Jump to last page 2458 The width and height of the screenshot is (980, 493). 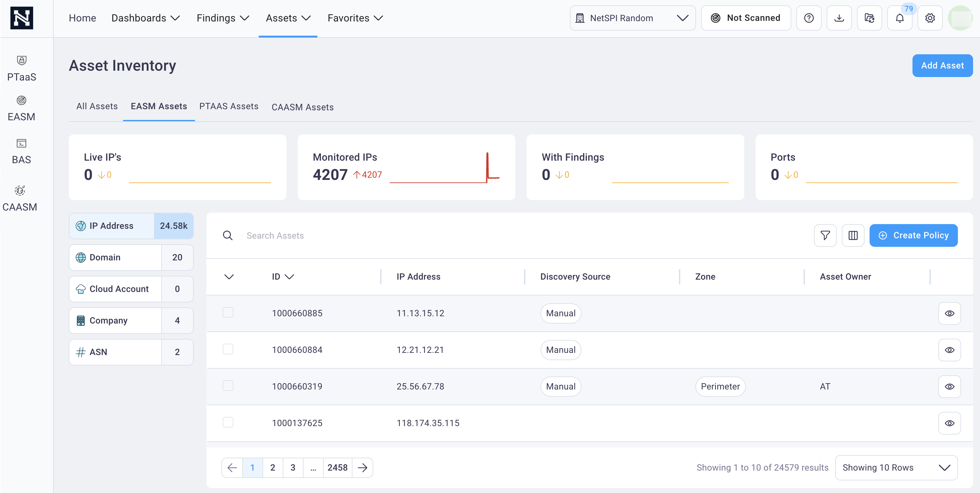337,467
